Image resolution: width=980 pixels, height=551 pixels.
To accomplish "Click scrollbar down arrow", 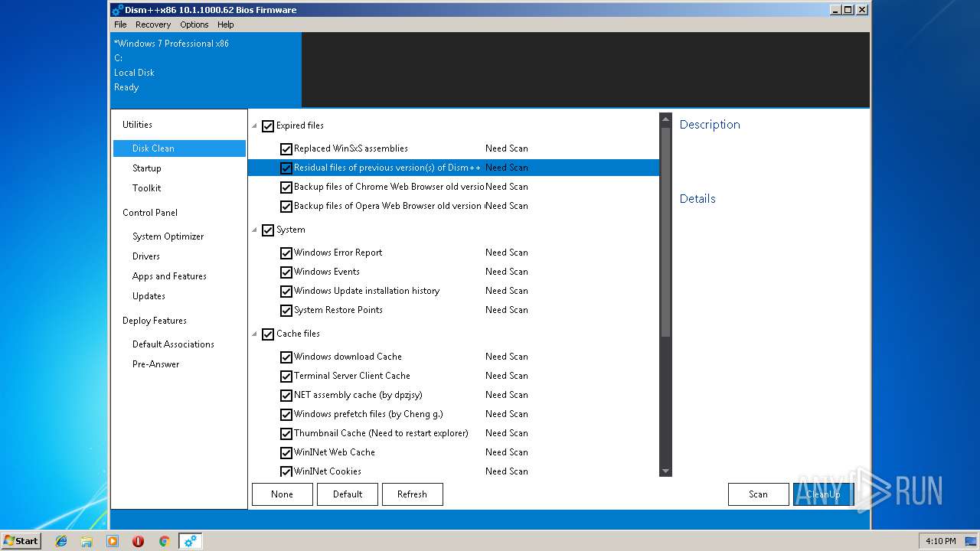I will tap(665, 471).
